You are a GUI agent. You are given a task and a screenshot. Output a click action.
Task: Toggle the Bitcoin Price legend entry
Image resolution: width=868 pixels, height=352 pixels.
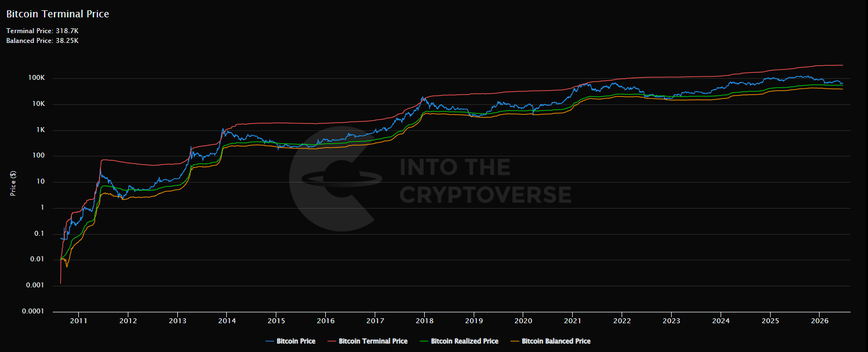tap(290, 341)
